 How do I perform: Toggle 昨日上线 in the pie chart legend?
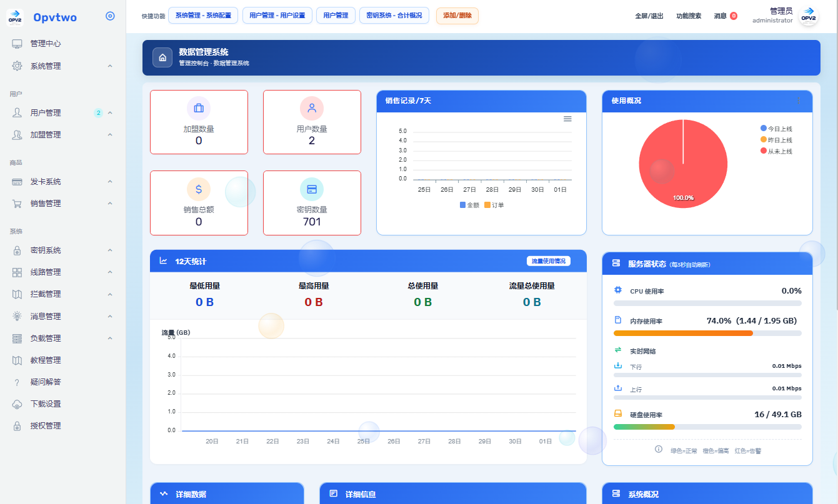pos(776,140)
